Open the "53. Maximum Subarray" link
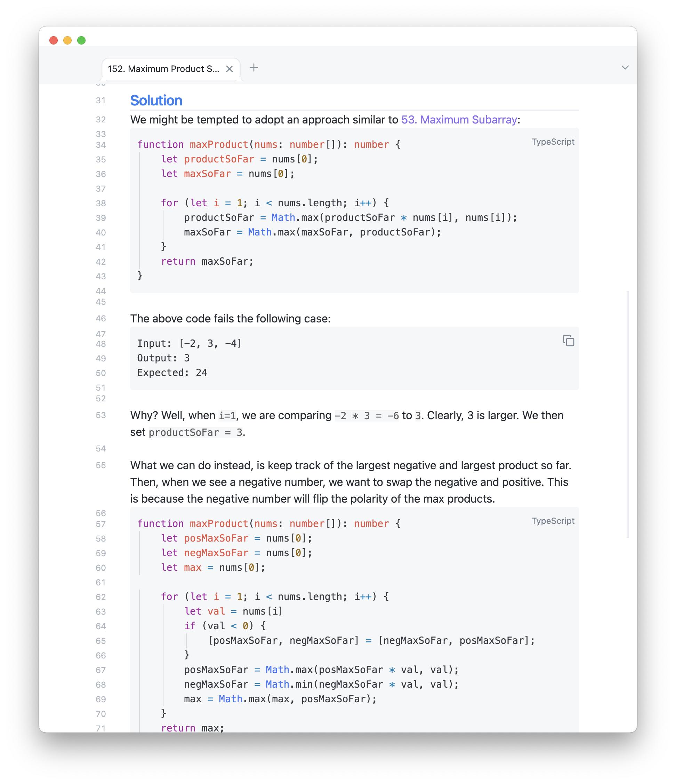Image resolution: width=676 pixels, height=784 pixels. [x=459, y=120]
